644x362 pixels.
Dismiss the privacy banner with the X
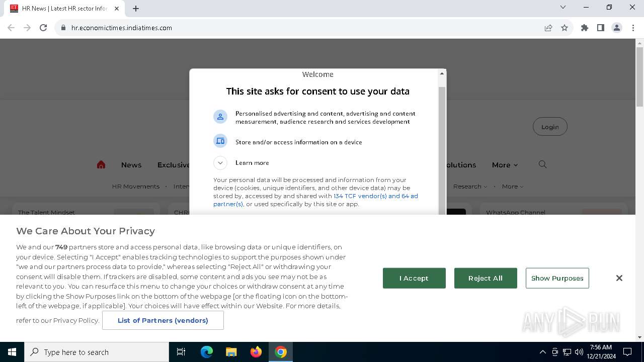click(619, 278)
